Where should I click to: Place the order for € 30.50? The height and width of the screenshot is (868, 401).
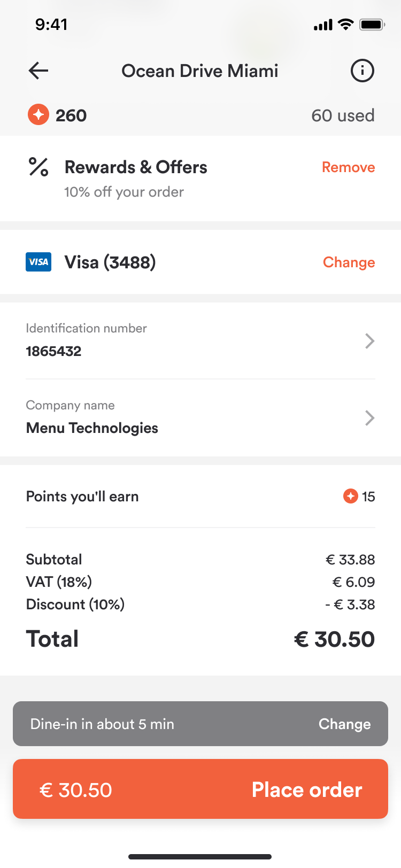click(200, 789)
